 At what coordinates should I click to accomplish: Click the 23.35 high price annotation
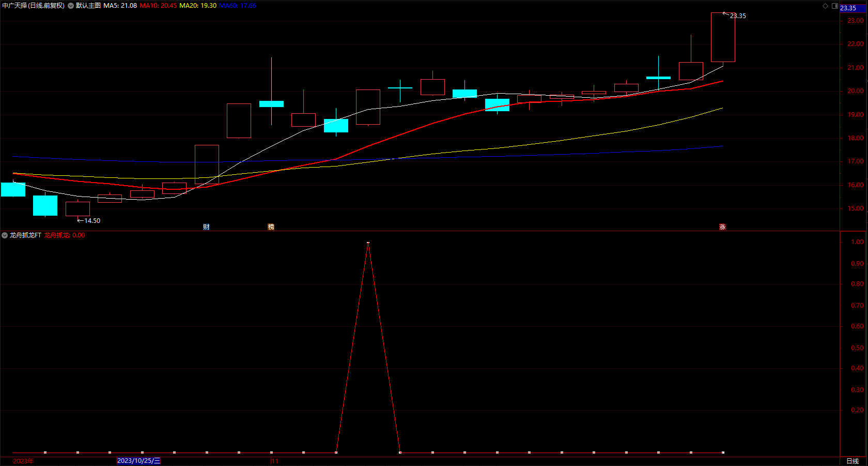738,16
